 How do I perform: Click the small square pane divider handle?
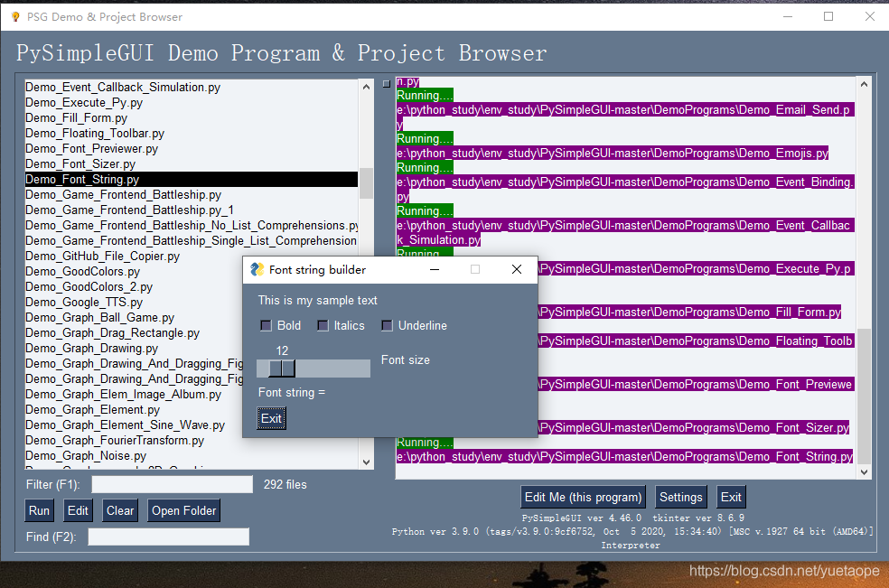pyautogui.click(x=387, y=84)
